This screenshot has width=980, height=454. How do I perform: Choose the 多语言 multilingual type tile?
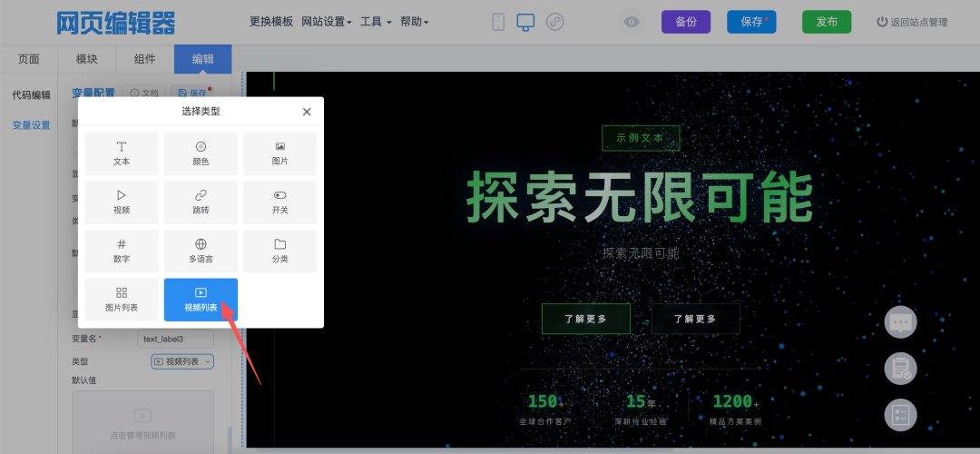[201, 251]
